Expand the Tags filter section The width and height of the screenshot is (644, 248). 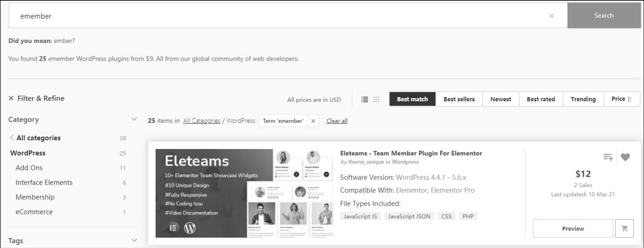tap(134, 241)
